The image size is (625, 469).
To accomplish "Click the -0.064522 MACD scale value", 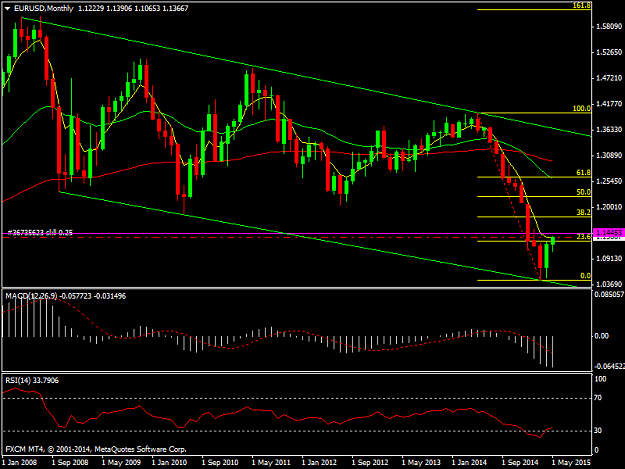I will [x=609, y=367].
